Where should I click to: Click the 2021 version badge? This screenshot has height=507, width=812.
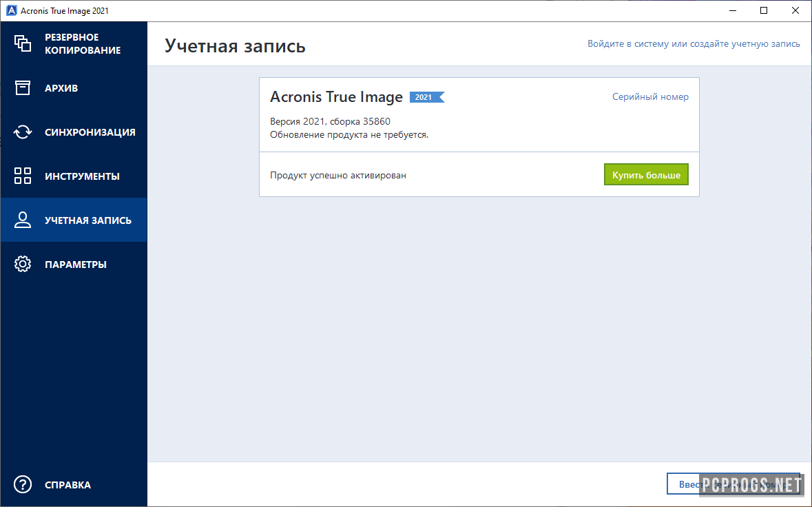(x=427, y=97)
